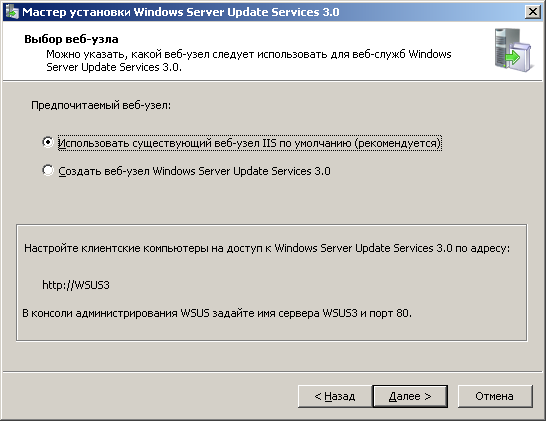
Task: Click the 'Настройте клиентские компьютеры' instruction line
Action: (x=267, y=248)
